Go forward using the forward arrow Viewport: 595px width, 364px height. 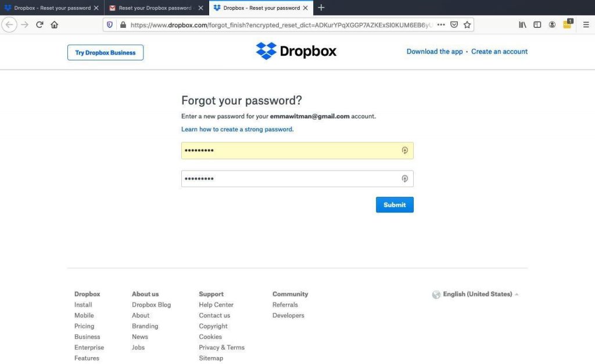[x=24, y=25]
